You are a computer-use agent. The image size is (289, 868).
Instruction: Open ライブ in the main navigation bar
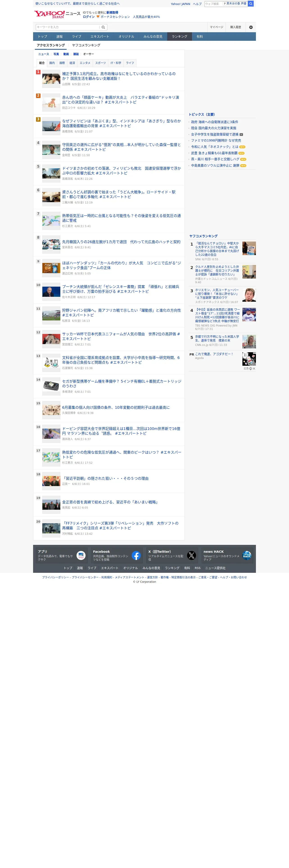click(76, 36)
